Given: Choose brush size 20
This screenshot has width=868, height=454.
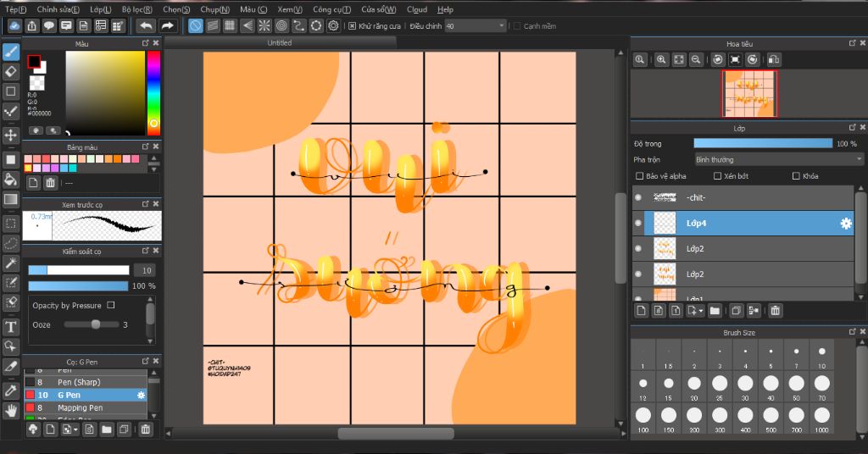Looking at the screenshot, I should [x=694, y=387].
